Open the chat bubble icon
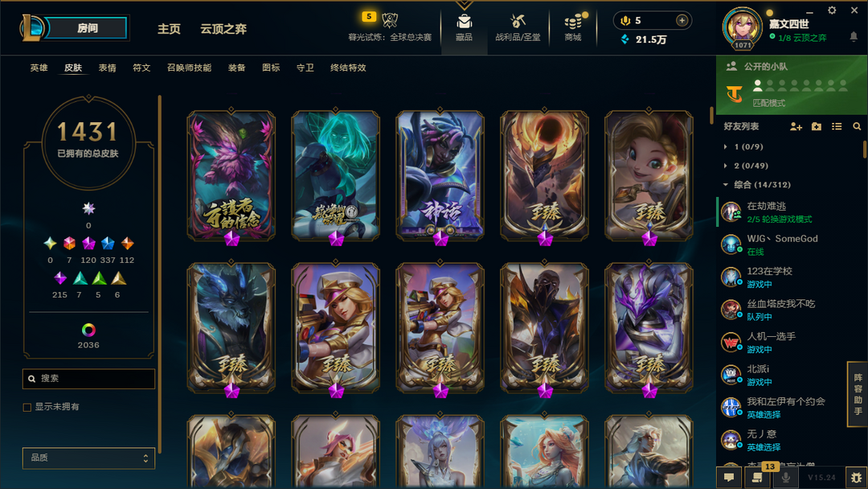 click(729, 477)
